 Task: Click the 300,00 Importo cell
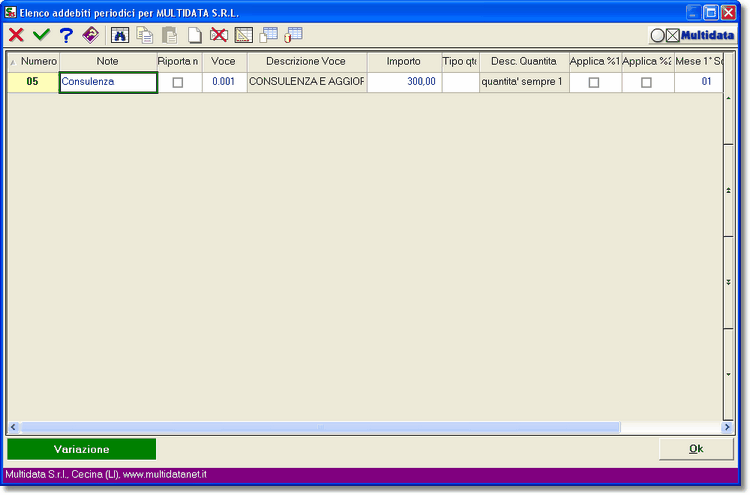(x=405, y=82)
